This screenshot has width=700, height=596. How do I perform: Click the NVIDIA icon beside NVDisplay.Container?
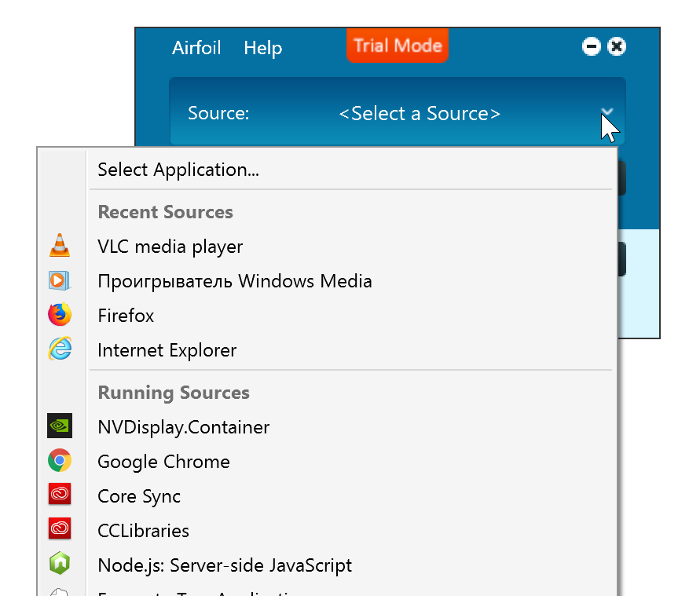(60, 426)
